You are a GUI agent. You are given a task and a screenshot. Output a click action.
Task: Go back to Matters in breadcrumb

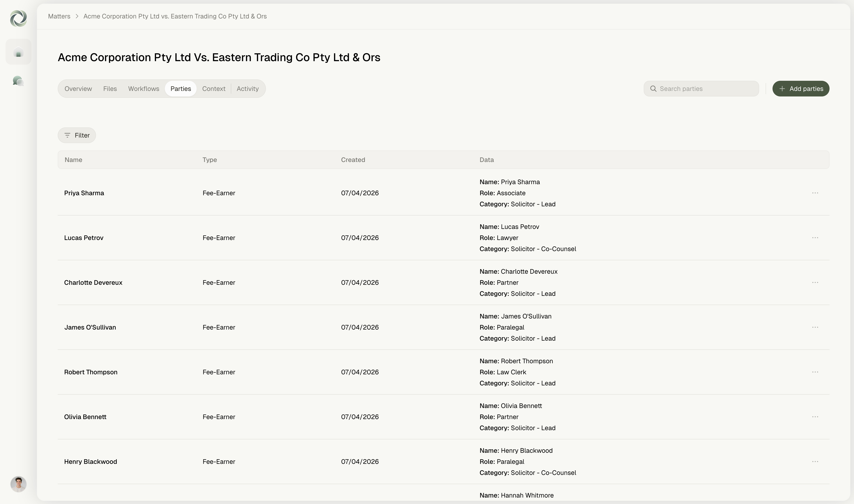click(x=59, y=16)
